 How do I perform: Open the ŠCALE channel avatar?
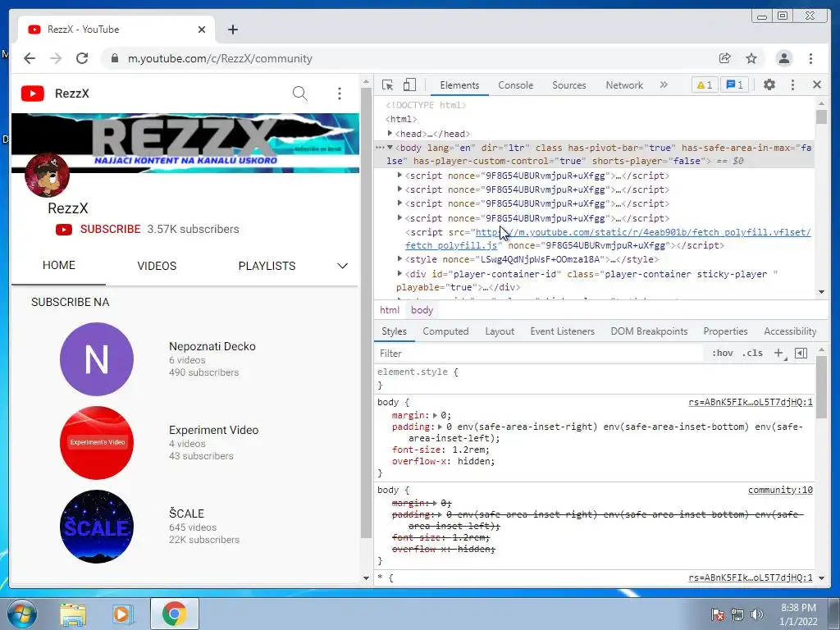click(97, 527)
